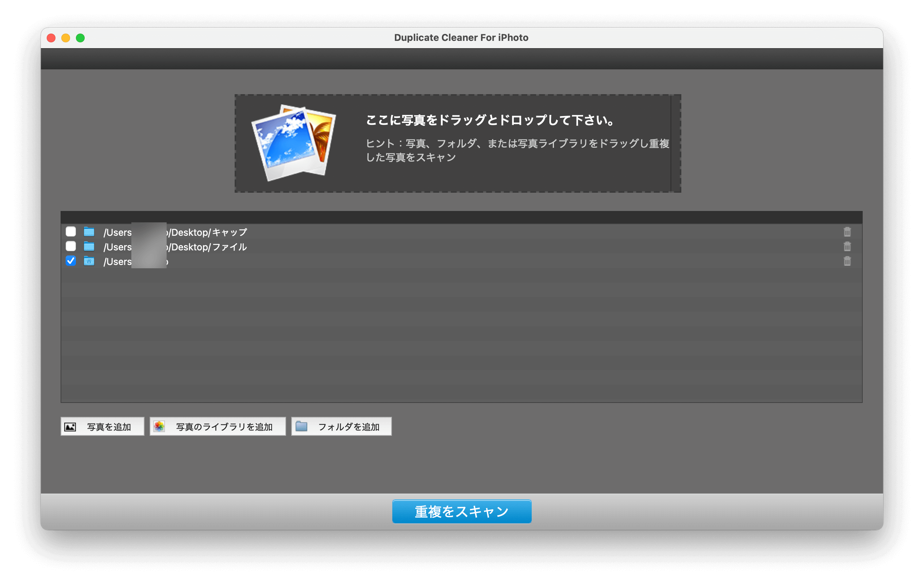This screenshot has height=584, width=924.
Task: Minimize the window with yellow button
Action: pos(66,38)
